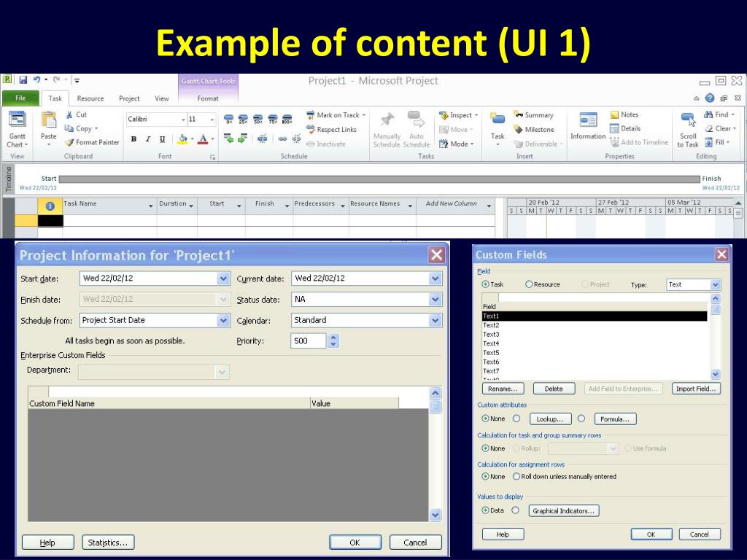Open the Status date dropdown
The image size is (747, 560).
[x=435, y=300]
